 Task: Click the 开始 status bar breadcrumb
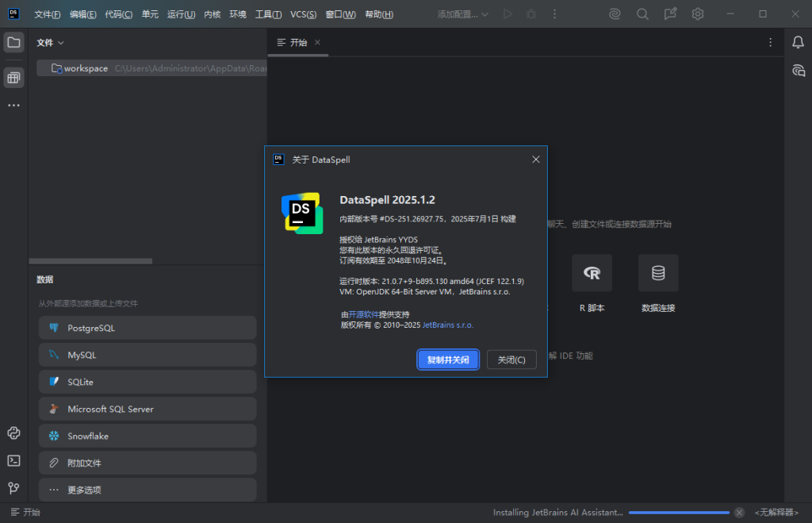click(x=25, y=512)
